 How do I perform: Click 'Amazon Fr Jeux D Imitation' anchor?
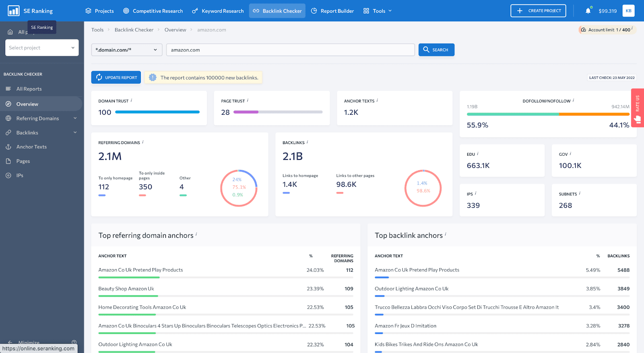[405, 326]
